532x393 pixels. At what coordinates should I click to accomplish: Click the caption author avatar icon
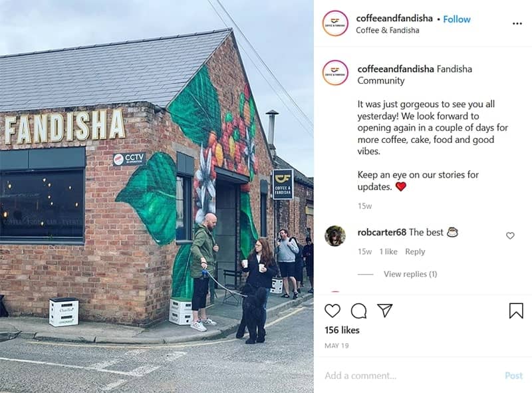point(335,72)
